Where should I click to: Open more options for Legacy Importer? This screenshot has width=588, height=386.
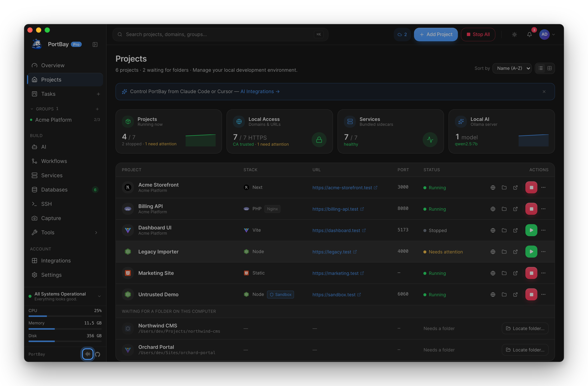[543, 252]
